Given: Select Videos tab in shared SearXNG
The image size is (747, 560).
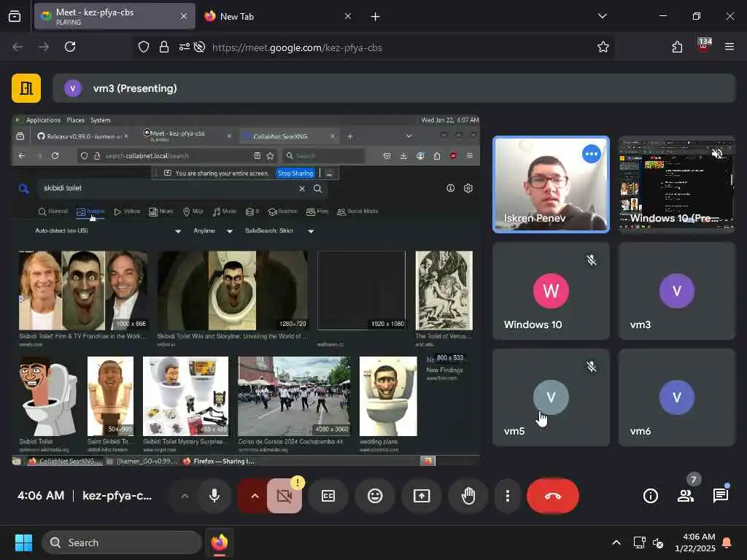Looking at the screenshot, I should (x=127, y=211).
